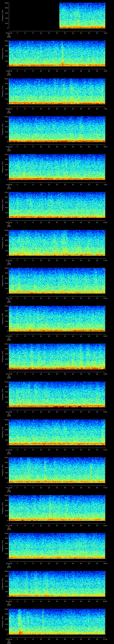Click the 18:11:00 start time label
The height and width of the screenshot is (644, 114).
[x=9, y=298]
